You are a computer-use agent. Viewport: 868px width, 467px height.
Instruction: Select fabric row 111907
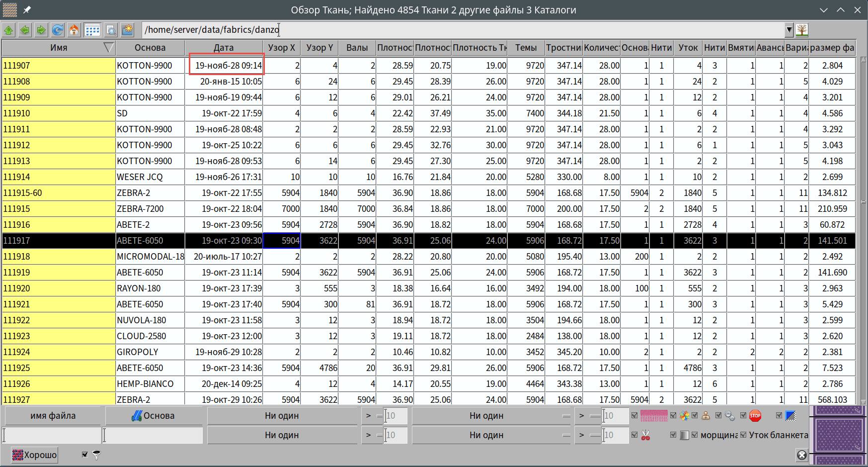click(x=429, y=66)
